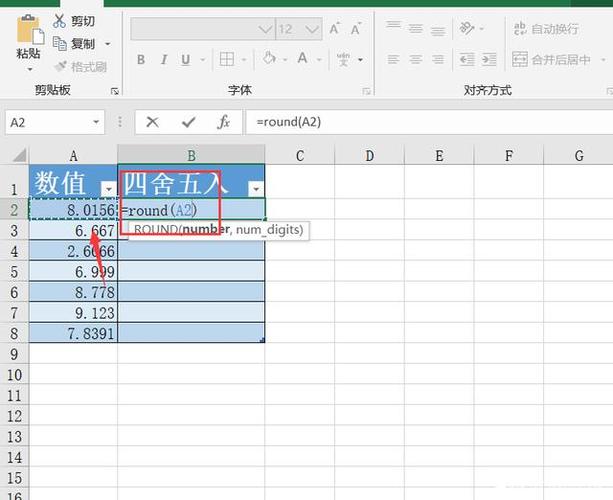Click number in the ROUND tooltip
The image size is (613, 500).
point(206,229)
